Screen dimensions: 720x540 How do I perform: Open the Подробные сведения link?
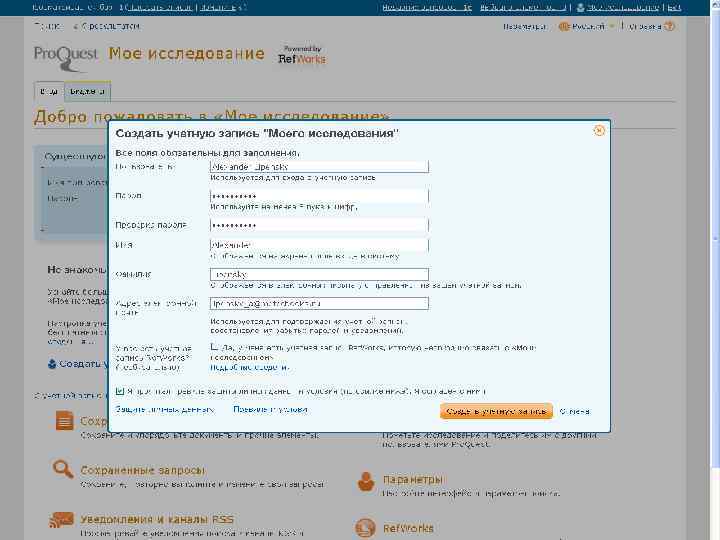(x=250, y=367)
